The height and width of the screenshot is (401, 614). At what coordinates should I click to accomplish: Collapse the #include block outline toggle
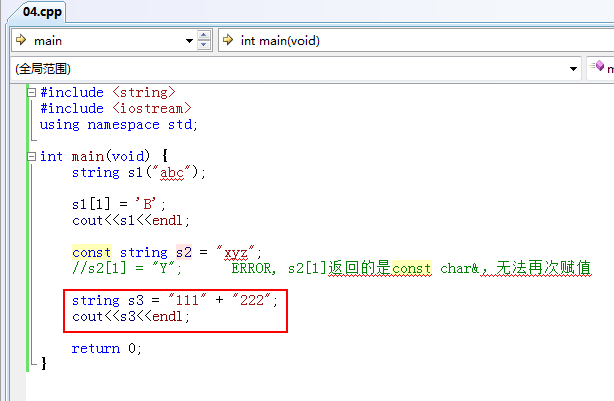click(x=31, y=92)
